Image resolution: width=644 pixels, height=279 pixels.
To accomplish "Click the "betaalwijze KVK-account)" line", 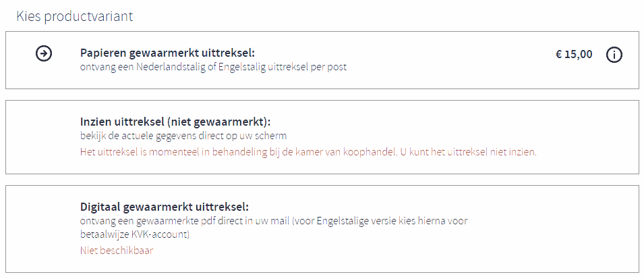I will (135, 234).
